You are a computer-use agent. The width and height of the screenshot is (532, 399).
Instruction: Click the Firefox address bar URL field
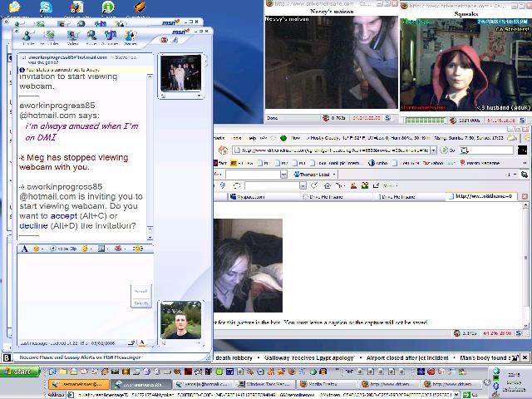[x=332, y=150]
